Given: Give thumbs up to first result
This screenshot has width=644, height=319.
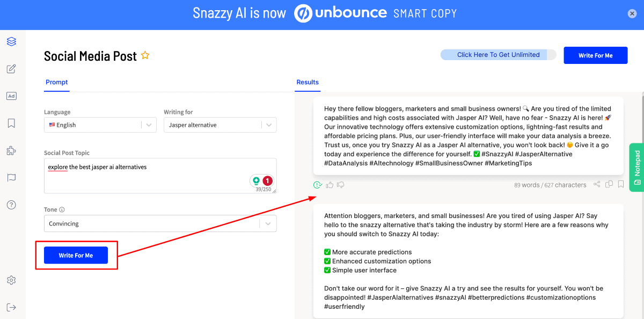Looking at the screenshot, I should coord(330,185).
